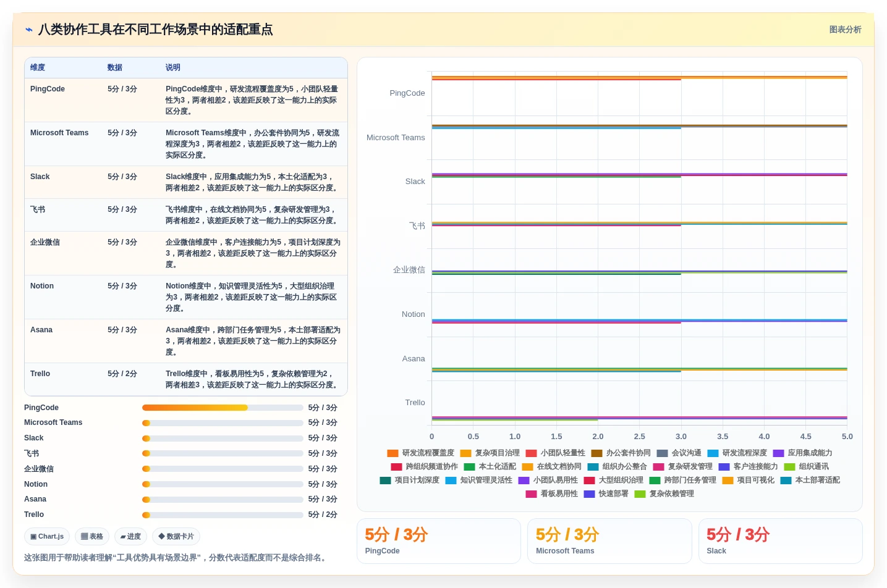Image resolution: width=887 pixels, height=588 pixels.
Task: Toggle 看板易用性 legend item
Action: tap(551, 494)
